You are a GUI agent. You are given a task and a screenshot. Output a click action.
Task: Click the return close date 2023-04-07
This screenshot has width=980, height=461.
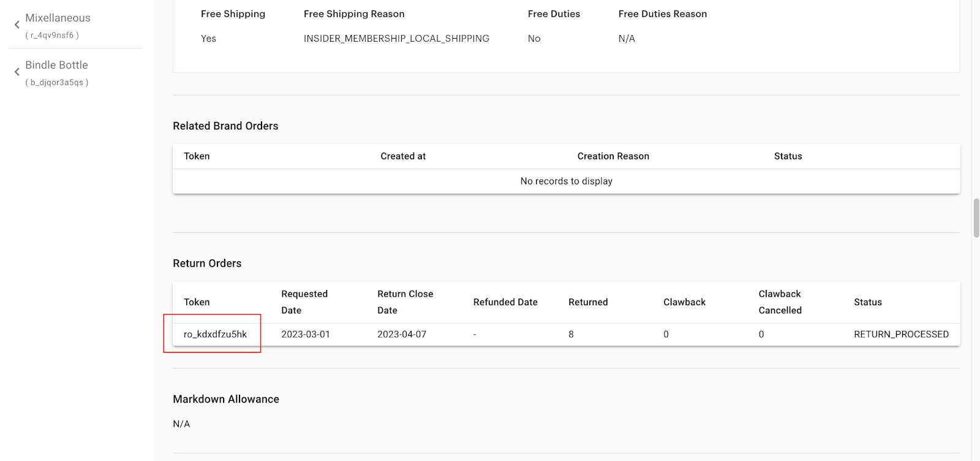coord(402,335)
